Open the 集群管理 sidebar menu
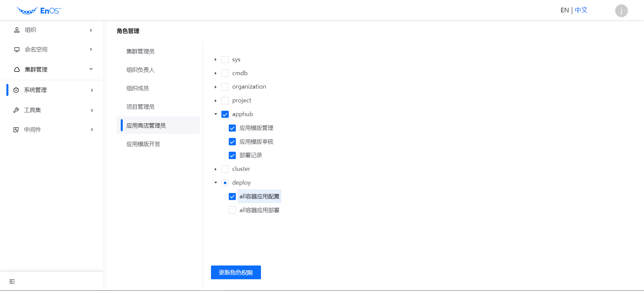644x291 pixels. click(x=51, y=69)
